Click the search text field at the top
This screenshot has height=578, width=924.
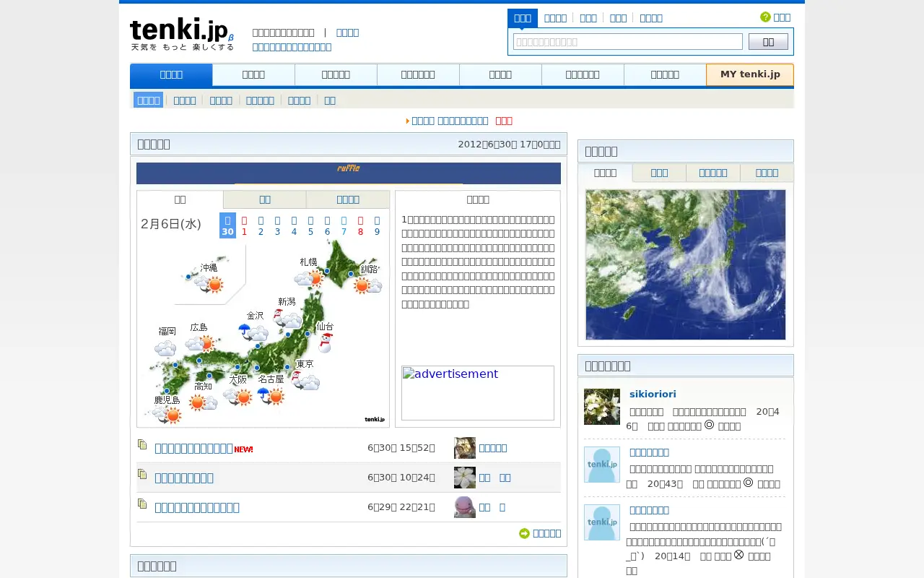628,42
